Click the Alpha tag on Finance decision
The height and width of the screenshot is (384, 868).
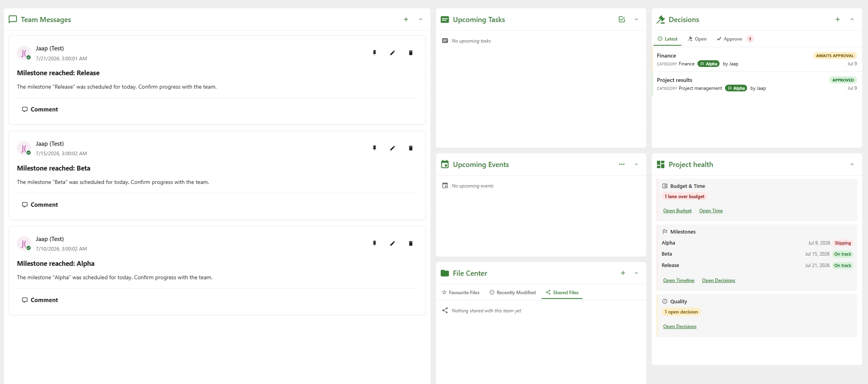[x=708, y=64]
